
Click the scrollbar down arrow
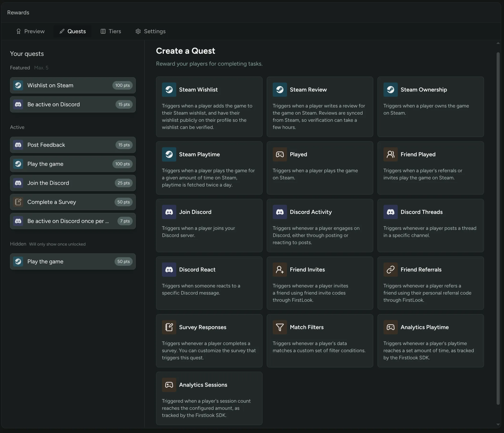[498, 424]
